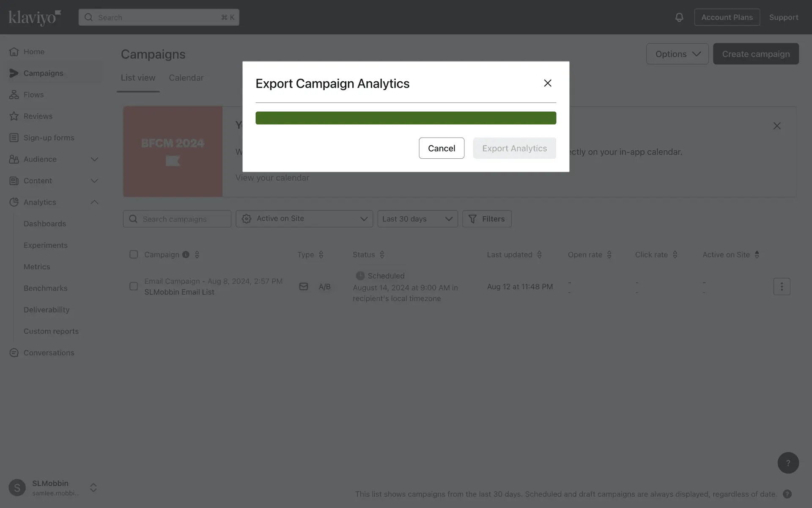Sort by the Open rate column

tap(609, 254)
